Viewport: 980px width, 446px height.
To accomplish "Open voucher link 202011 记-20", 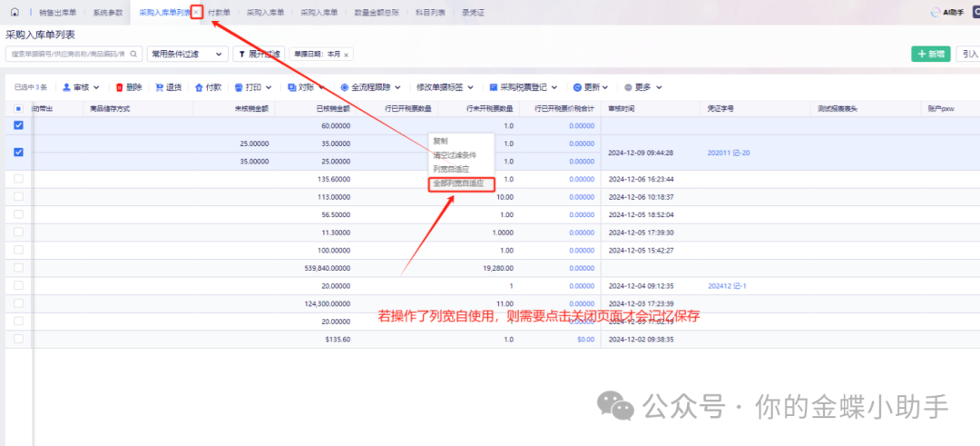I will (728, 153).
